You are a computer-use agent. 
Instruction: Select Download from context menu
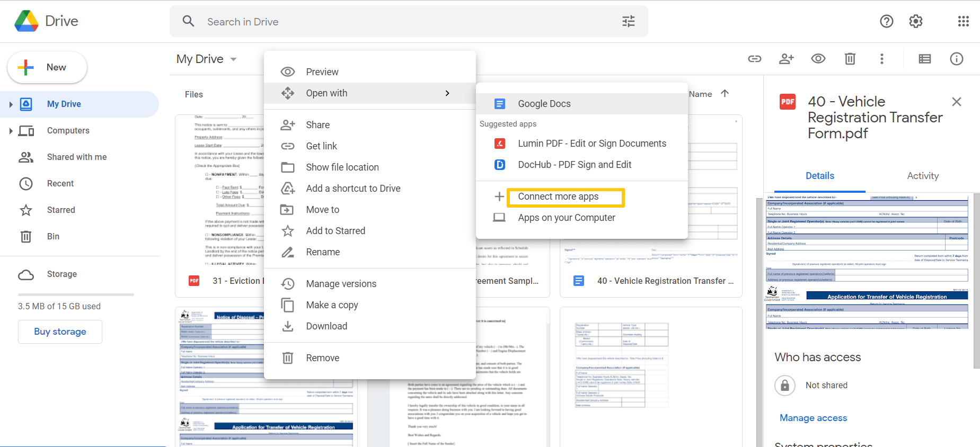click(370, 326)
